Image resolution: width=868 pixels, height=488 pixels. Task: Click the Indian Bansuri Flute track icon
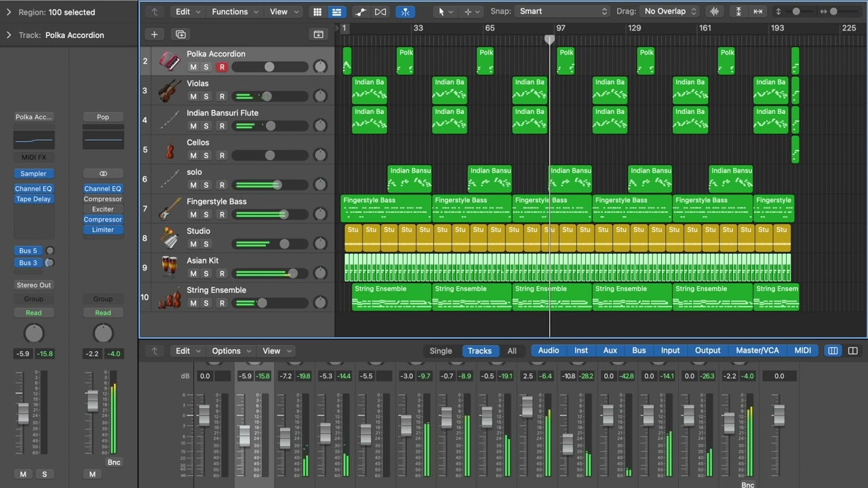point(170,120)
